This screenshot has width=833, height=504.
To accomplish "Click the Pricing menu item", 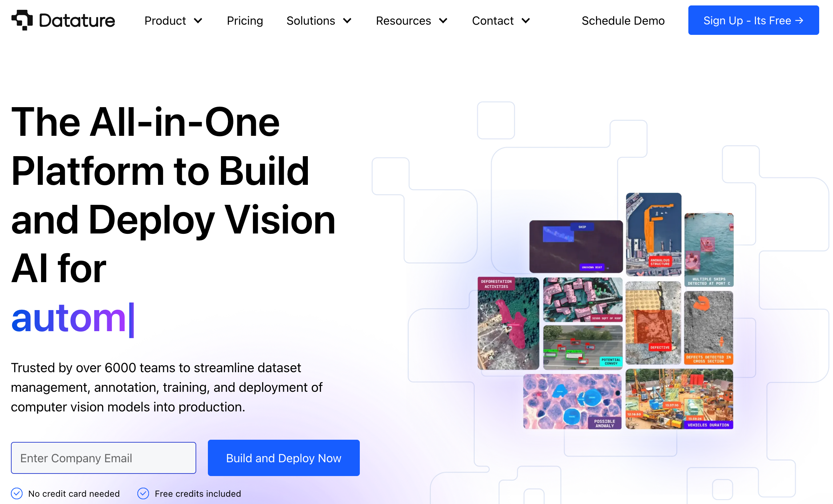I will tap(245, 21).
